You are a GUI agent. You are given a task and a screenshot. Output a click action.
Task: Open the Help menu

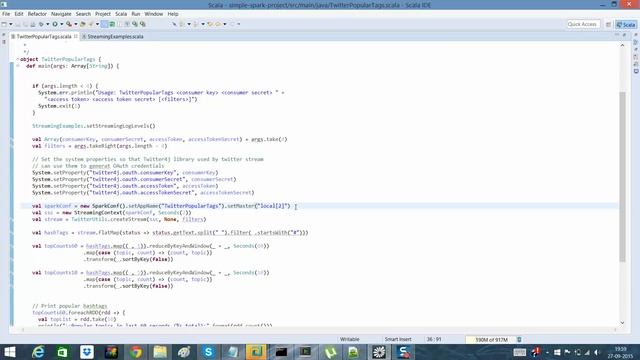173,14
